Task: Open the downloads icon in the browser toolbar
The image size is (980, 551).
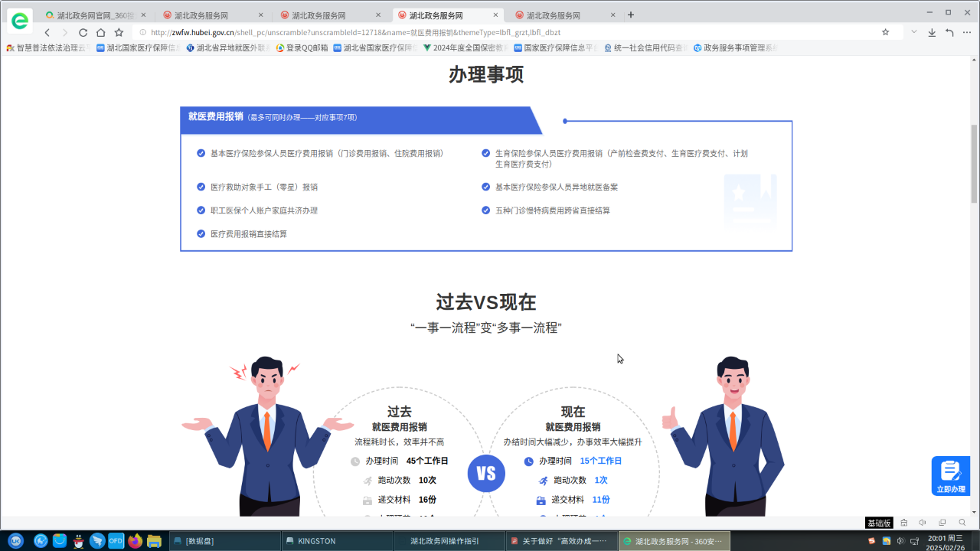Action: pos(932,33)
